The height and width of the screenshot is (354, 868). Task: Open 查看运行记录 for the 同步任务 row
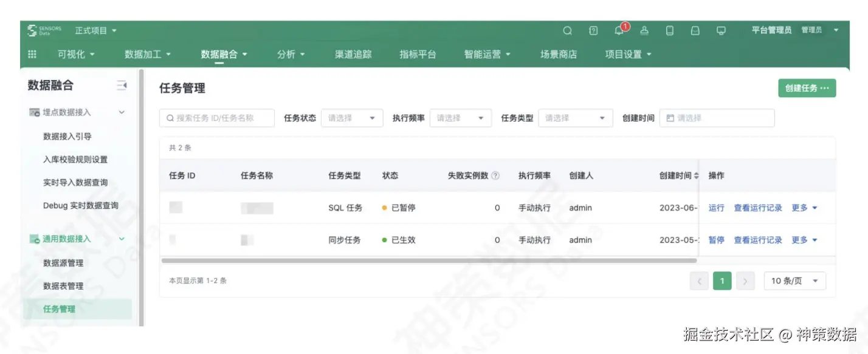click(x=758, y=240)
